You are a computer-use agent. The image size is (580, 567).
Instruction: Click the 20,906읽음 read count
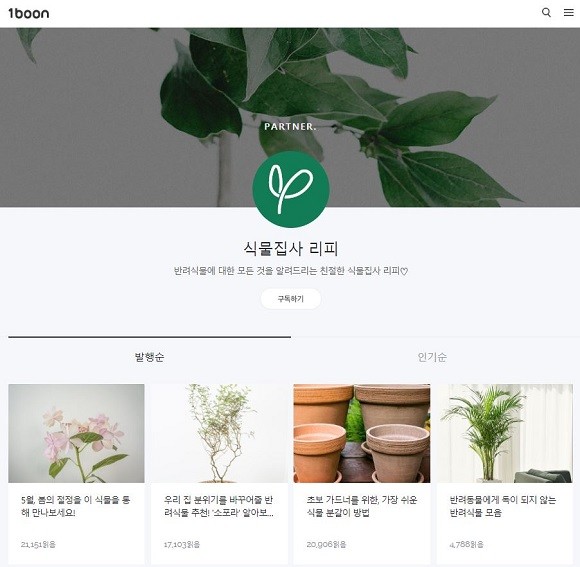coord(326,544)
